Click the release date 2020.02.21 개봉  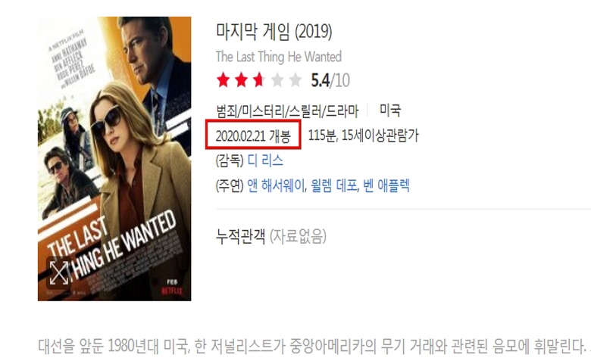[253, 136]
